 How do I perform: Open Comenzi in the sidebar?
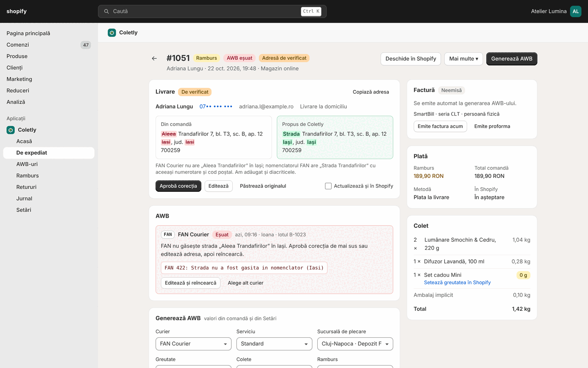pyautogui.click(x=49, y=45)
